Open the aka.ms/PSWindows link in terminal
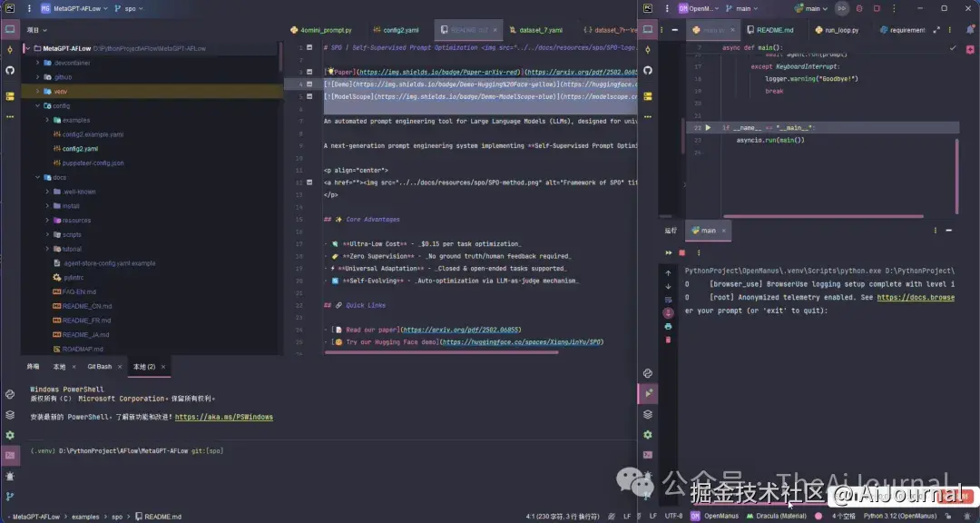This screenshot has height=523, width=980. [223, 418]
